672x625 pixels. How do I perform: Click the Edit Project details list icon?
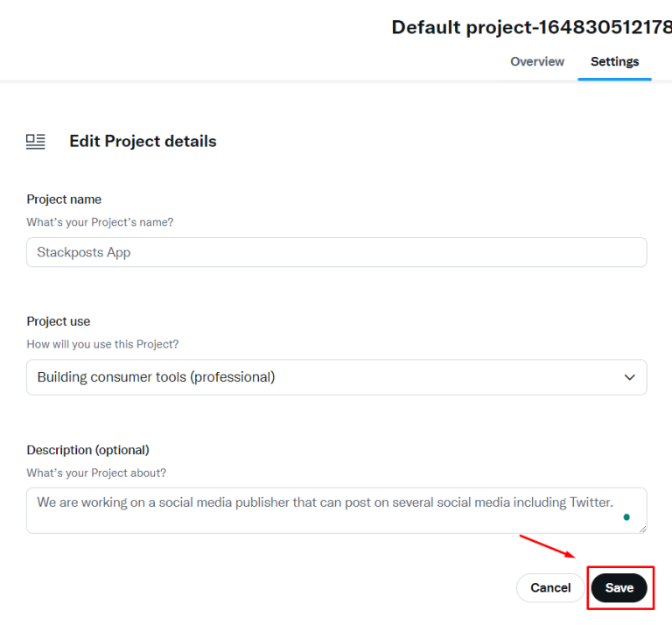click(x=36, y=142)
